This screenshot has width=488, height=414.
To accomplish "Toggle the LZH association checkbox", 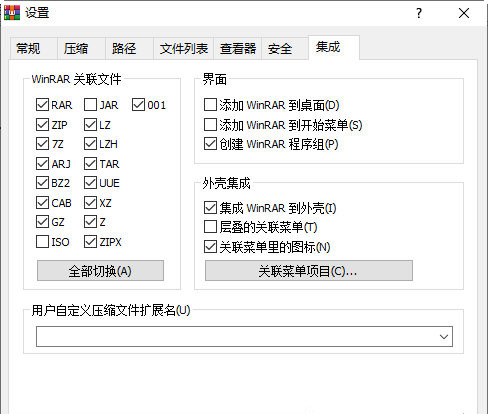I will [90, 144].
